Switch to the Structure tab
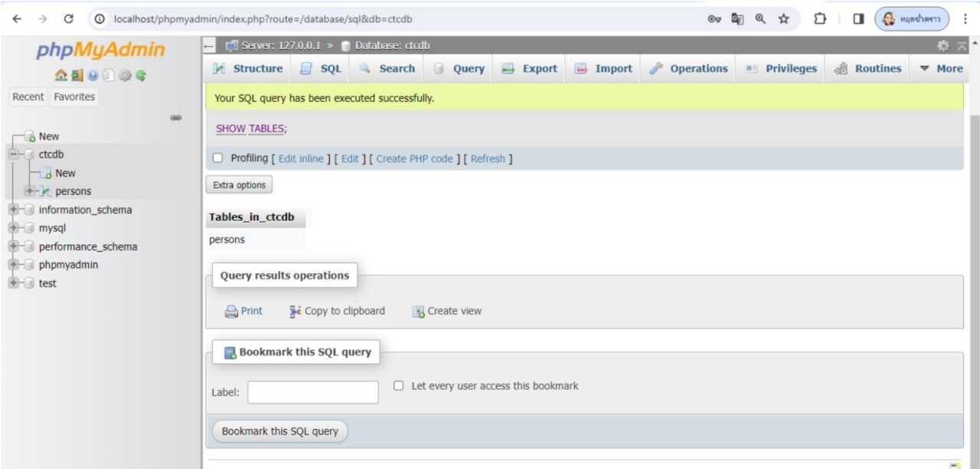Screen dimensions: 980x469 (247, 69)
